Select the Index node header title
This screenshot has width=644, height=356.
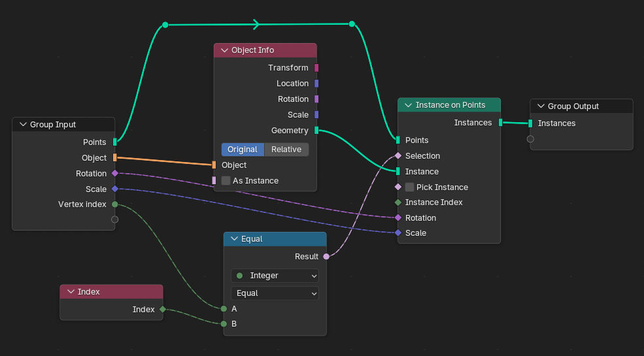tap(89, 291)
